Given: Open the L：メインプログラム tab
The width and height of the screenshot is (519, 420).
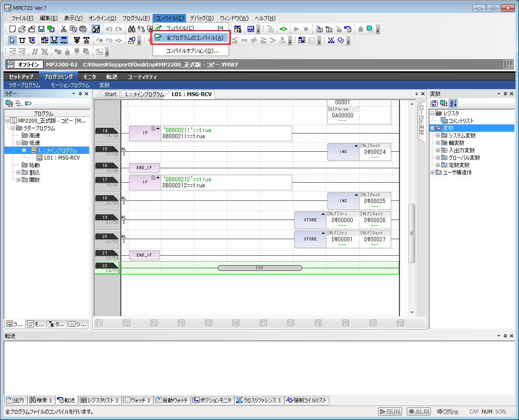Looking at the screenshot, I should coord(144,94).
